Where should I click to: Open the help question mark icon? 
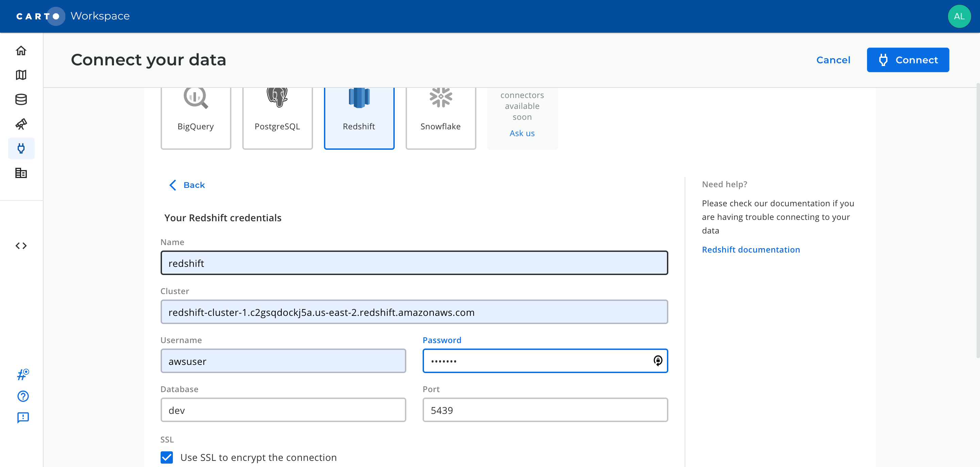pyautogui.click(x=23, y=396)
